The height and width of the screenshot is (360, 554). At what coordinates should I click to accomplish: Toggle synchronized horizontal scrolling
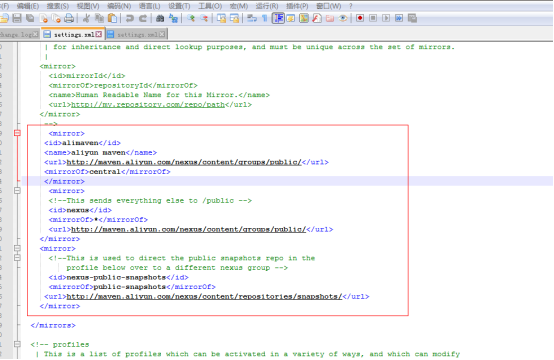point(235,18)
